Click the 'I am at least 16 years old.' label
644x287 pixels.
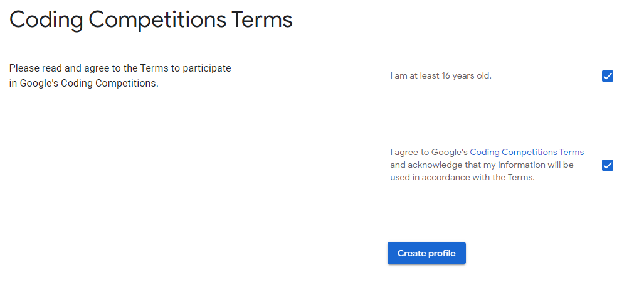[x=440, y=76]
